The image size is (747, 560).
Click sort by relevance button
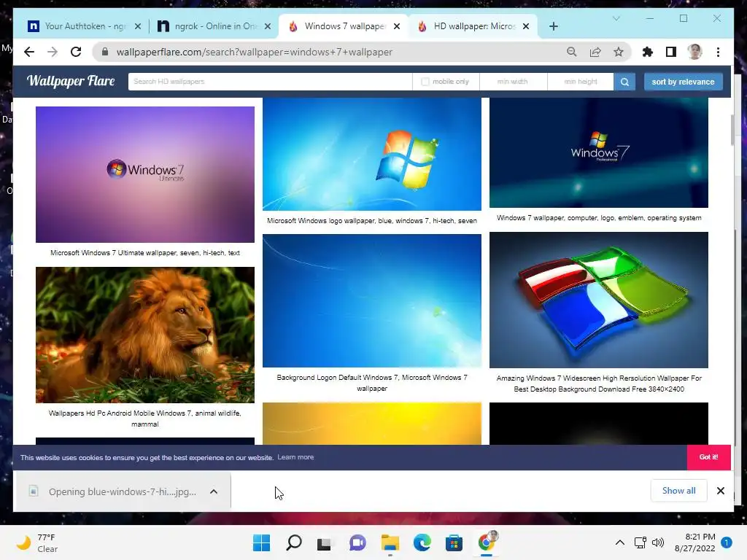point(683,82)
